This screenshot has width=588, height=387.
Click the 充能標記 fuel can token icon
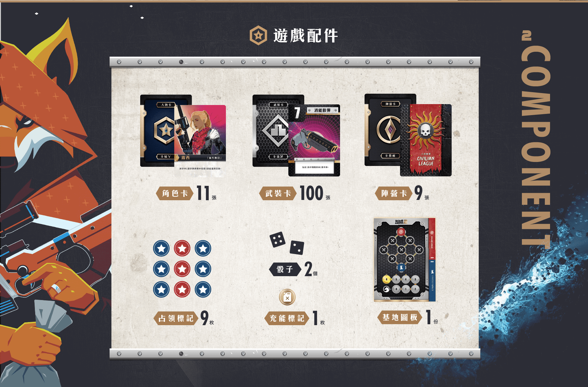287,297
